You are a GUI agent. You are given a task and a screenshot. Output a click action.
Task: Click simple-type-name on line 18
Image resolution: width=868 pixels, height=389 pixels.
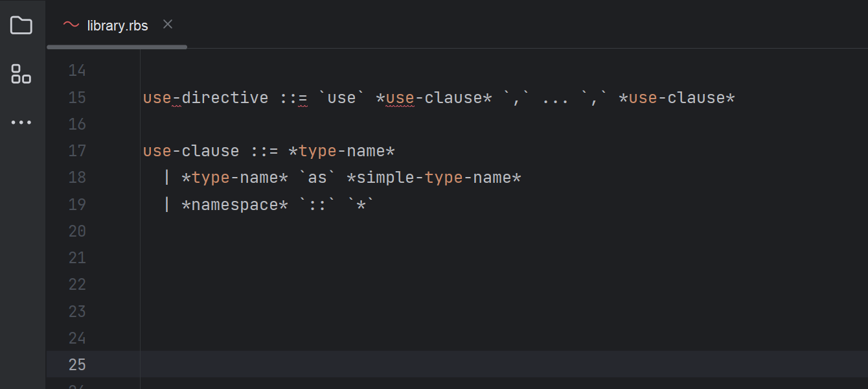point(434,178)
